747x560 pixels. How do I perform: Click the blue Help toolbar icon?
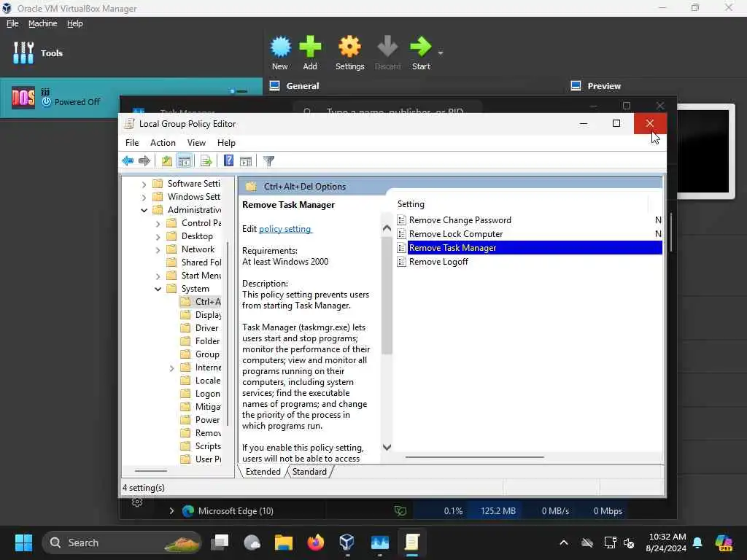228,161
